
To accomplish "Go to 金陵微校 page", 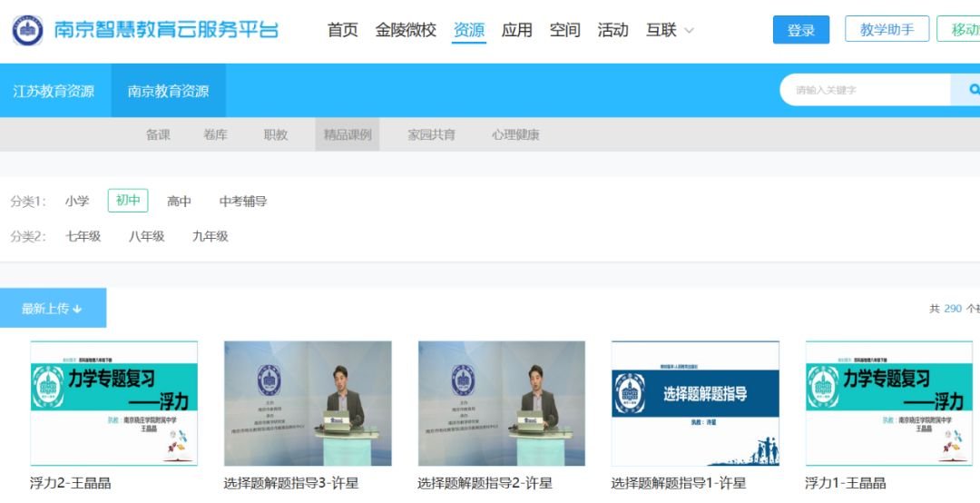I will (406, 30).
